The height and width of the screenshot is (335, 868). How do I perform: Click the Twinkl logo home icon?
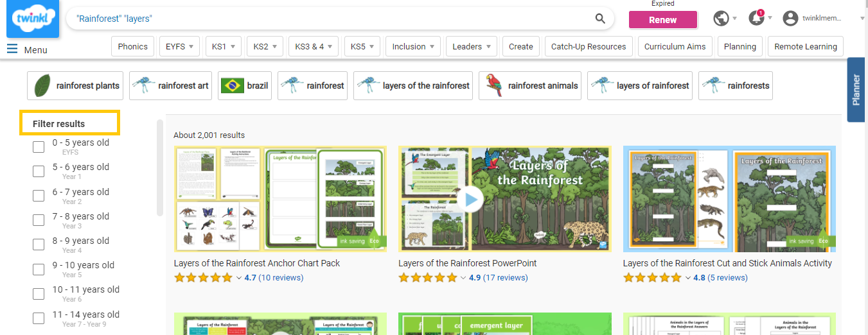(33, 19)
